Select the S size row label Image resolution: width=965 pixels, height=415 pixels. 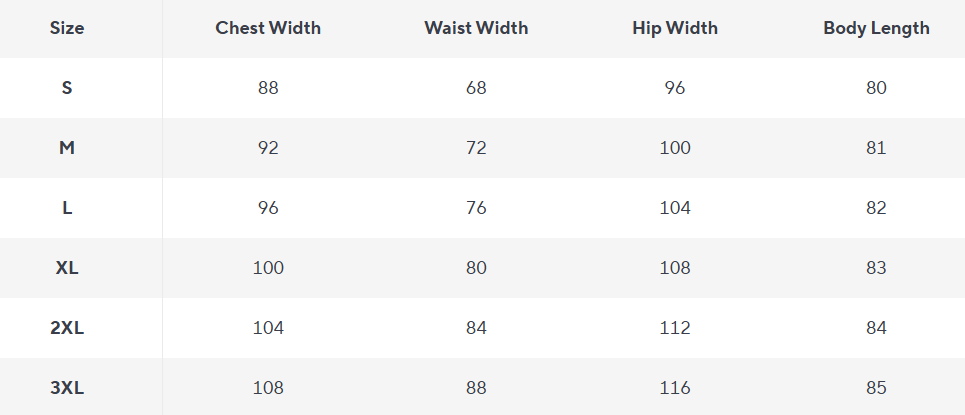pyautogui.click(x=67, y=88)
